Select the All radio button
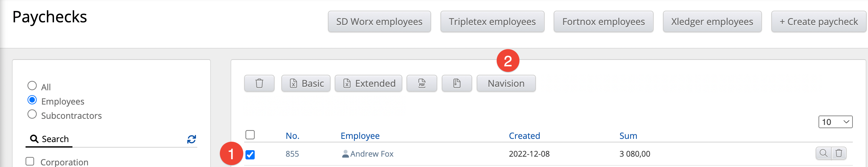 click(x=32, y=86)
